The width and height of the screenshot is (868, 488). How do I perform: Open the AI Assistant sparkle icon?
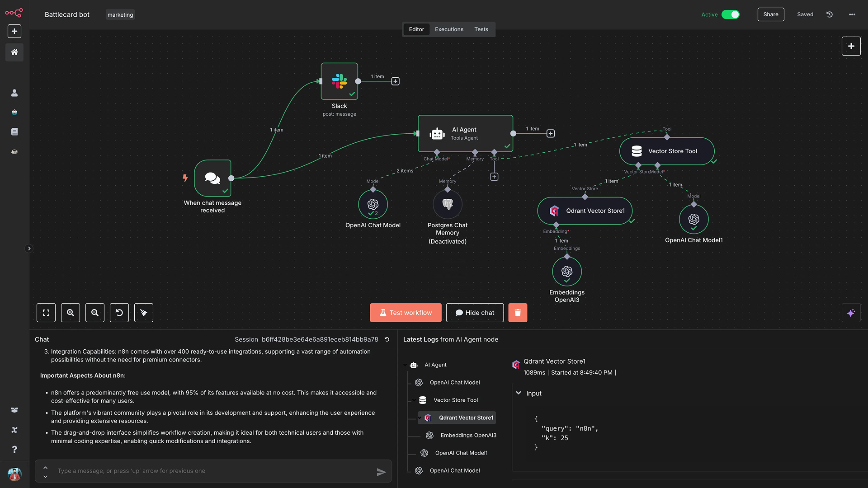tap(851, 313)
